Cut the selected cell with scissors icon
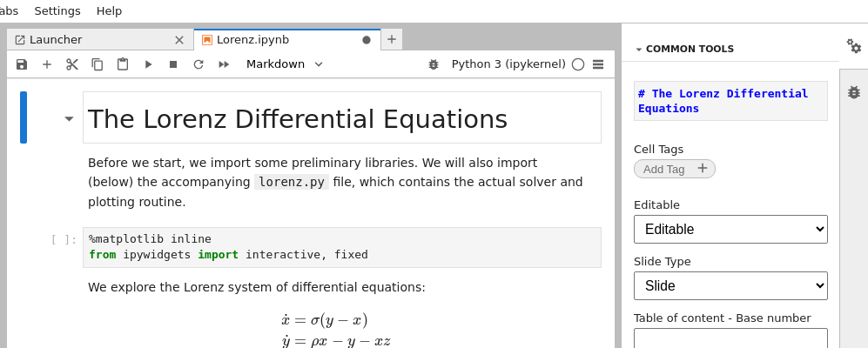This screenshot has width=868, height=348. point(72,64)
